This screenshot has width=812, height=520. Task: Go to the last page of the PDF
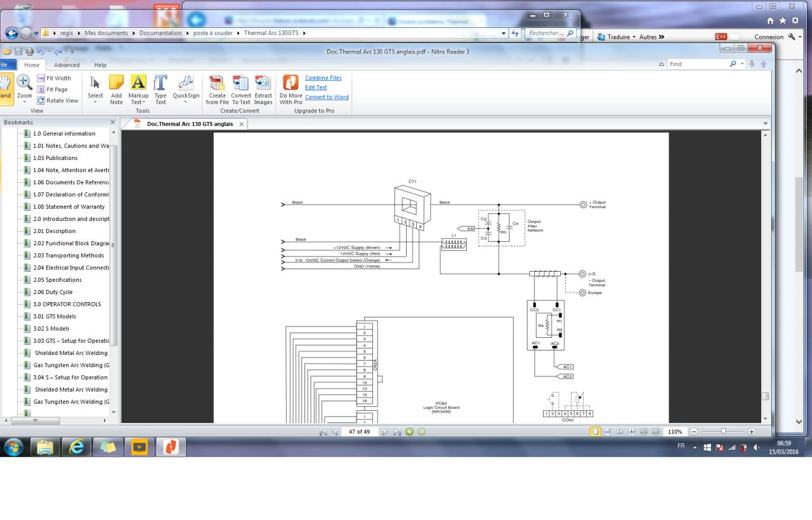point(398,432)
